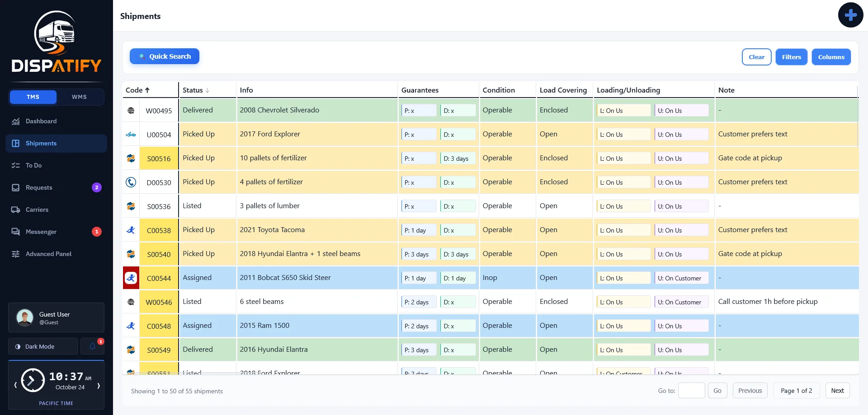Open the Carriers truck icon
This screenshot has height=415, width=868.
click(16, 210)
